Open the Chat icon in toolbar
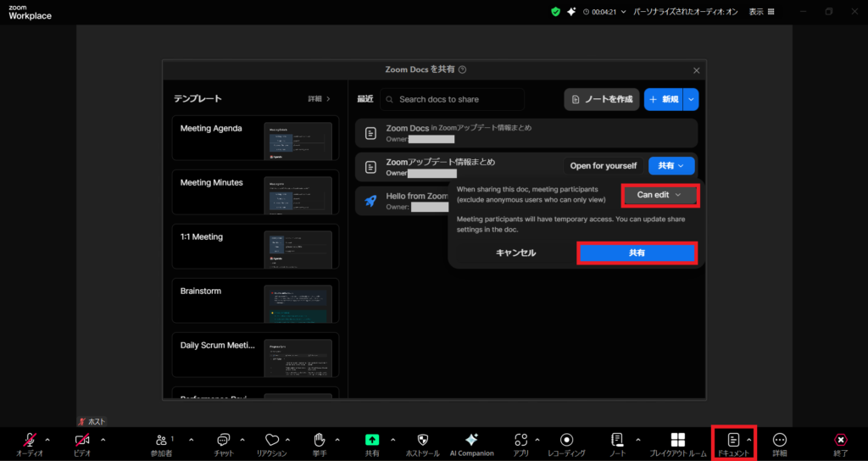Image resolution: width=868 pixels, height=461 pixels. 224,439
